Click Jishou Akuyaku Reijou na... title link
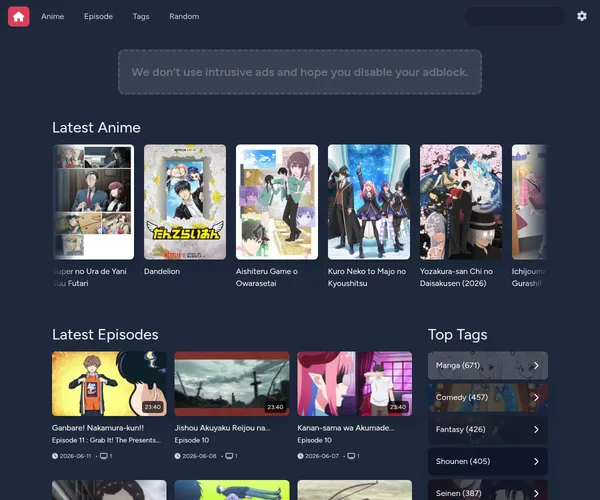 coord(222,428)
